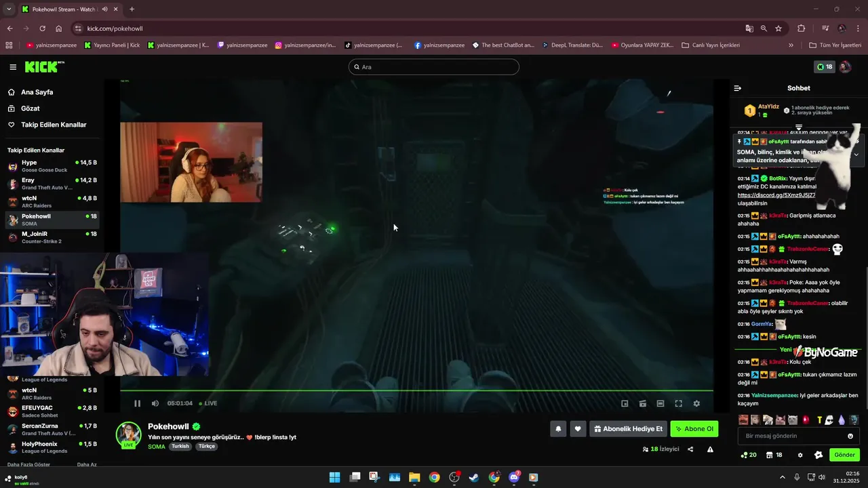Mute the stream volume
868x488 pixels.
coord(155,403)
